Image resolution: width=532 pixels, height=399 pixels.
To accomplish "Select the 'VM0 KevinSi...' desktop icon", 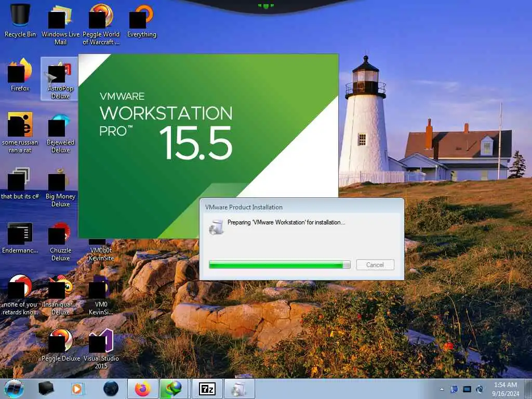I will coord(101,295).
